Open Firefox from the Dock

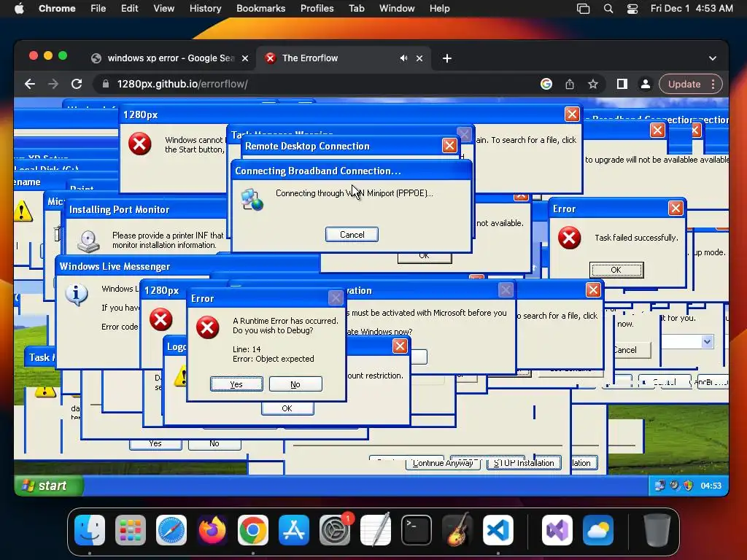point(212,530)
